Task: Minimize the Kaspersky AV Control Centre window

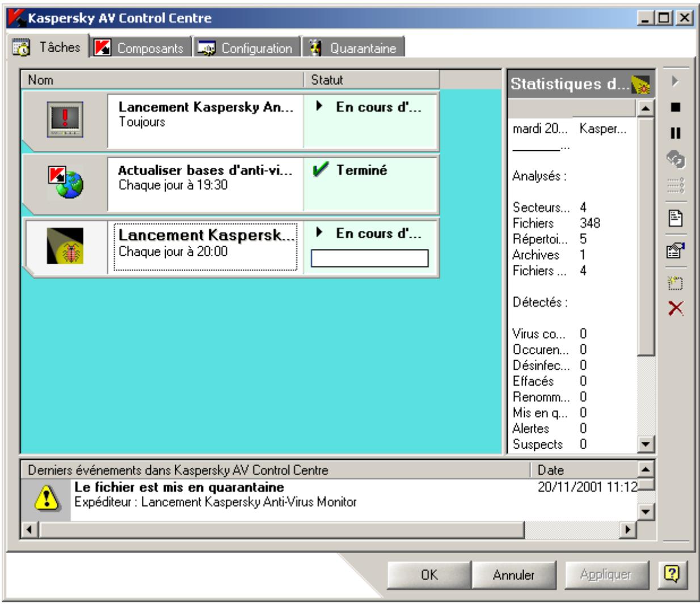Action: click(x=644, y=18)
